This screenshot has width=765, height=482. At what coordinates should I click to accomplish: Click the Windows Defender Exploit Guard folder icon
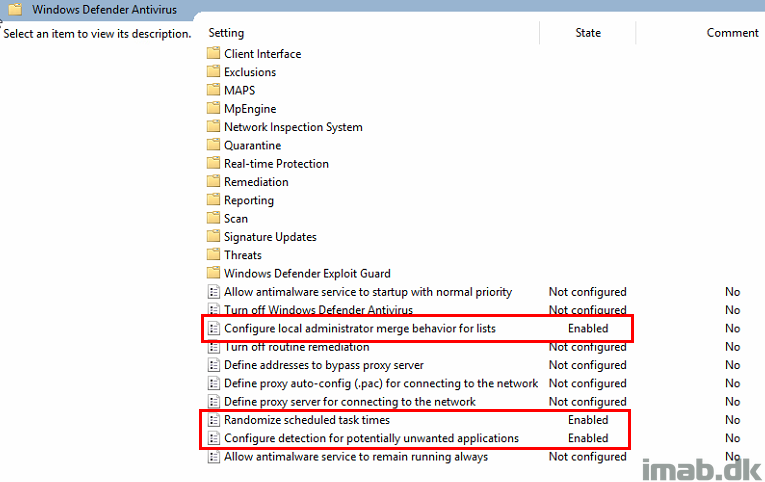[213, 273]
